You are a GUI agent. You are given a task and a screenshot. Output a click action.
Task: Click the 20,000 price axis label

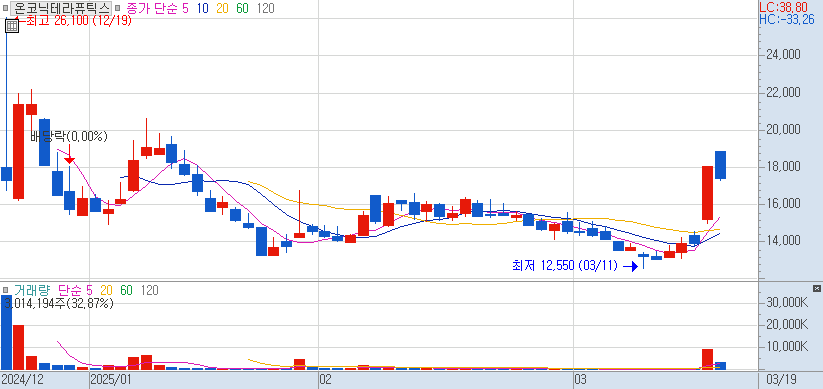tap(783, 130)
